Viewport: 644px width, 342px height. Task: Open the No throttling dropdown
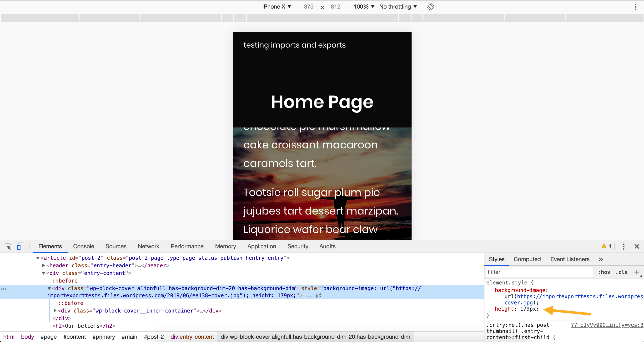click(x=397, y=6)
